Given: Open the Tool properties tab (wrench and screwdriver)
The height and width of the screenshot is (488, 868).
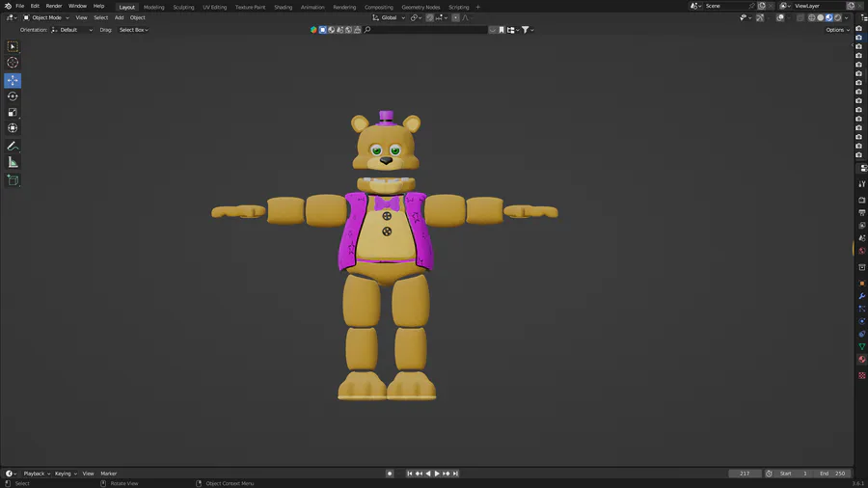Looking at the screenshot, I should tap(862, 183).
